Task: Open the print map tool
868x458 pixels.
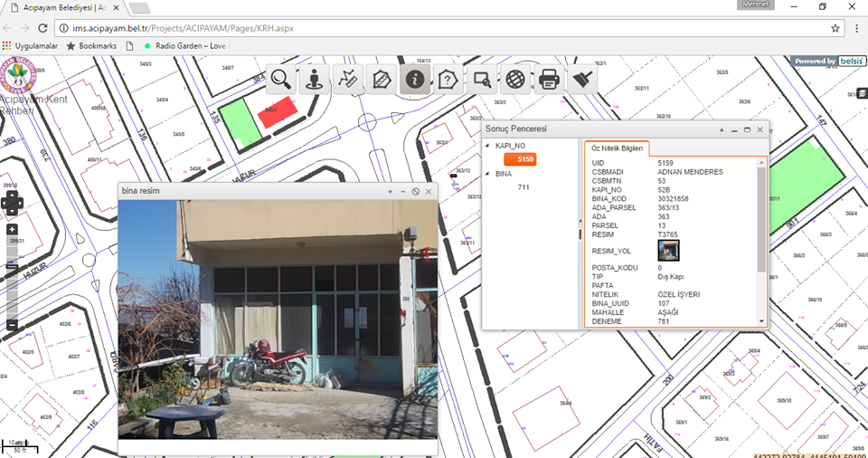Action: click(549, 80)
